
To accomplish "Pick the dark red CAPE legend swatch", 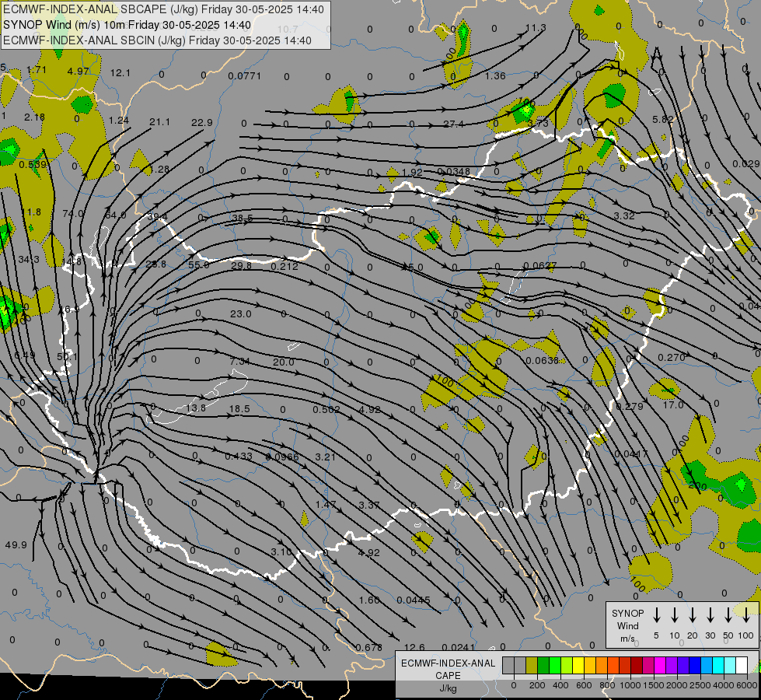I will (x=637, y=665).
